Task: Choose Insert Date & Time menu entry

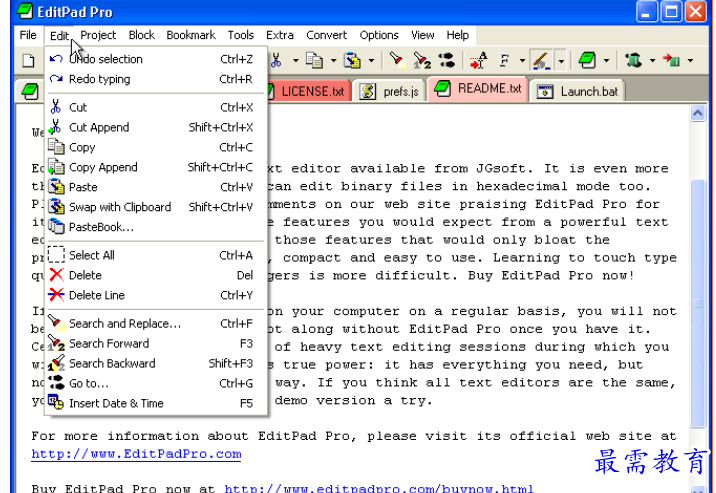Action: click(156, 404)
